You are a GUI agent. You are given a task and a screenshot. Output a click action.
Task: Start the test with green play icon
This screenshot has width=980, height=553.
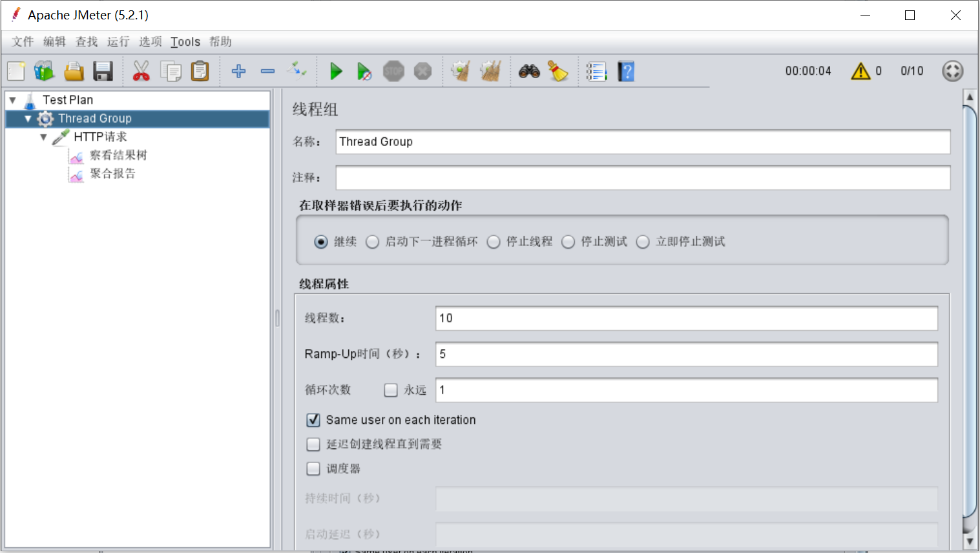336,71
